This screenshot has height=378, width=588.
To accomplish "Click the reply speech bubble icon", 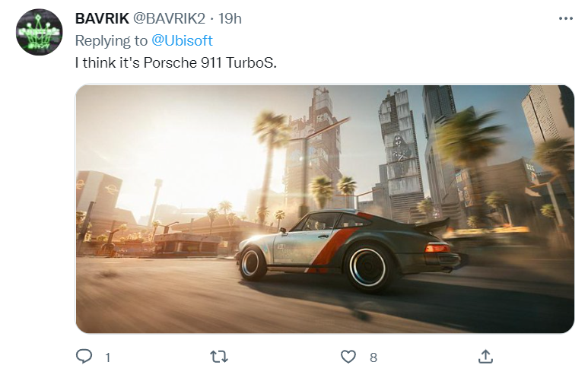I will tap(84, 356).
